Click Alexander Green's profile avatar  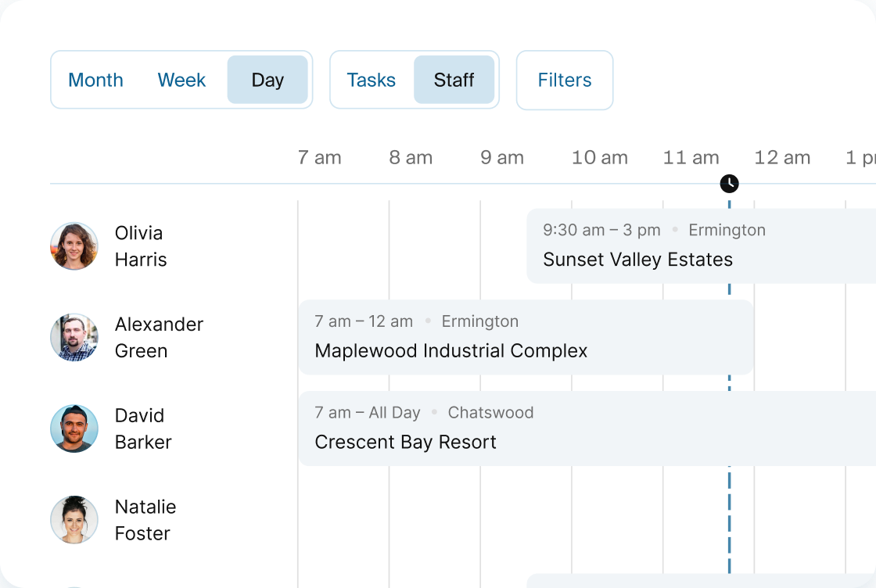pyautogui.click(x=74, y=337)
